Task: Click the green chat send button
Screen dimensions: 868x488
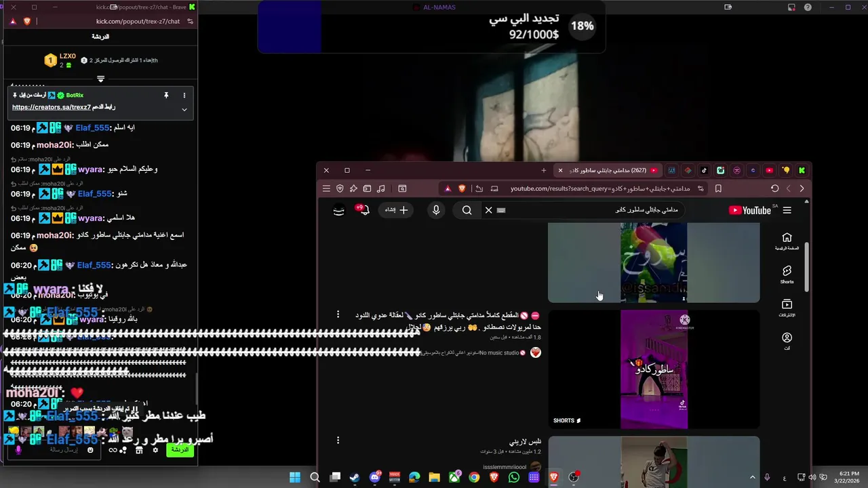Action: click(180, 450)
